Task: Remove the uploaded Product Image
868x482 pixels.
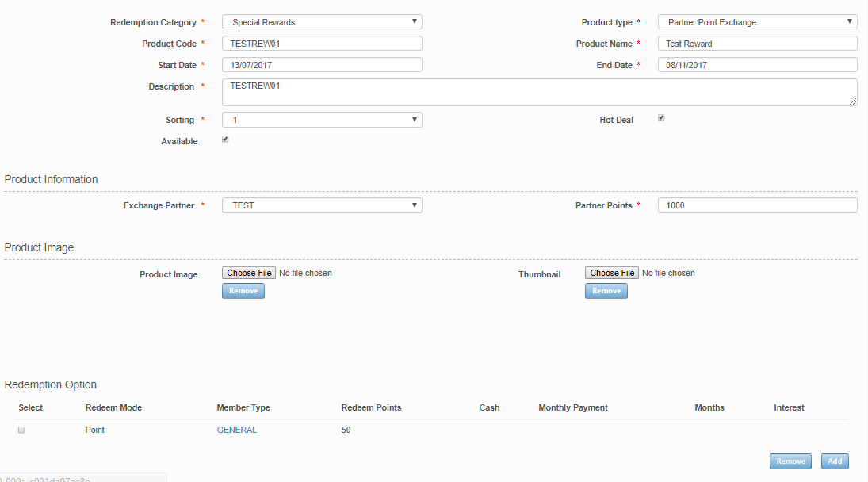Action: [x=243, y=291]
